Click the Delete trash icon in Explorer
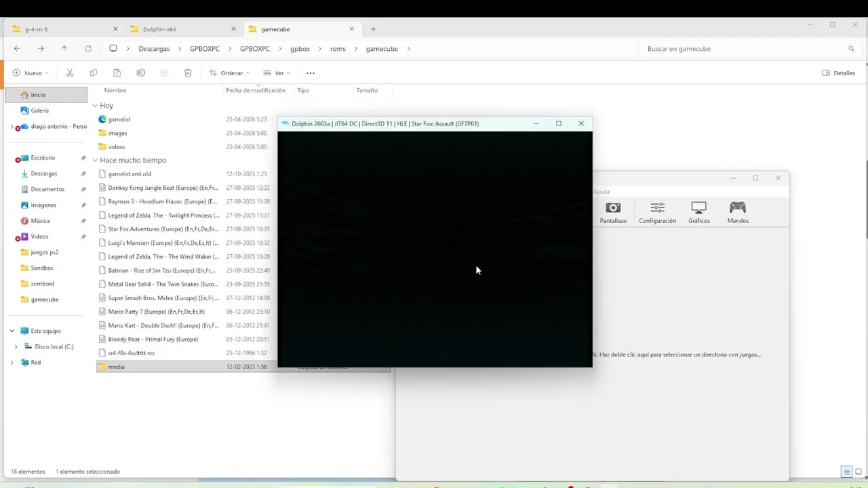868x488 pixels. point(188,73)
